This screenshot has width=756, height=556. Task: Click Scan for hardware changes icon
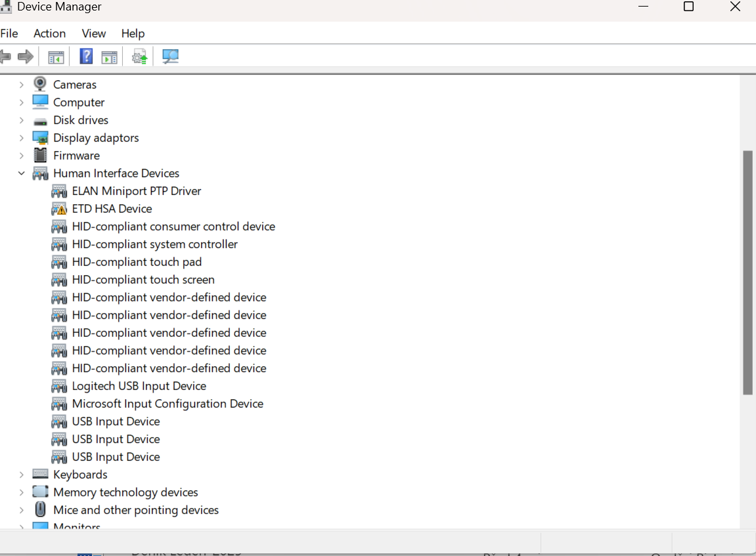170,57
